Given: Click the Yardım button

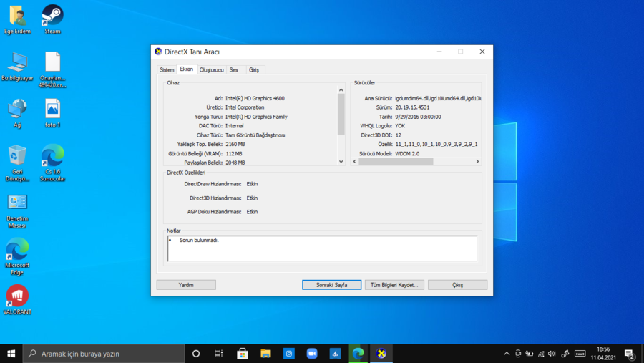Looking at the screenshot, I should tap(186, 285).
